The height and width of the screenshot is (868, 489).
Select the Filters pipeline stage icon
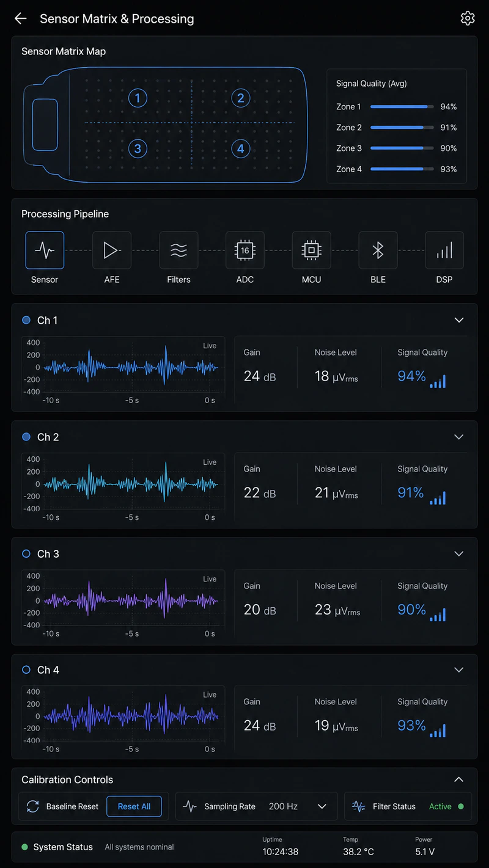point(178,250)
